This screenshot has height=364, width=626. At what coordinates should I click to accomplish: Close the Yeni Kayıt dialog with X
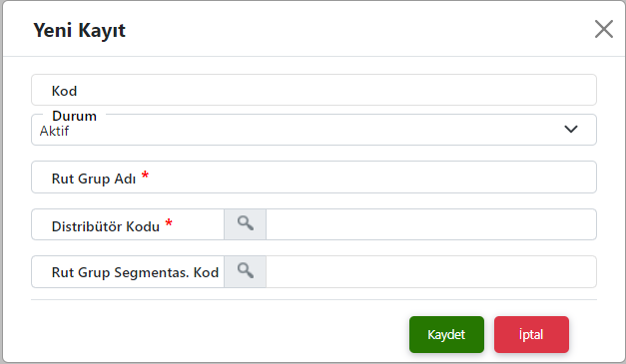click(604, 29)
